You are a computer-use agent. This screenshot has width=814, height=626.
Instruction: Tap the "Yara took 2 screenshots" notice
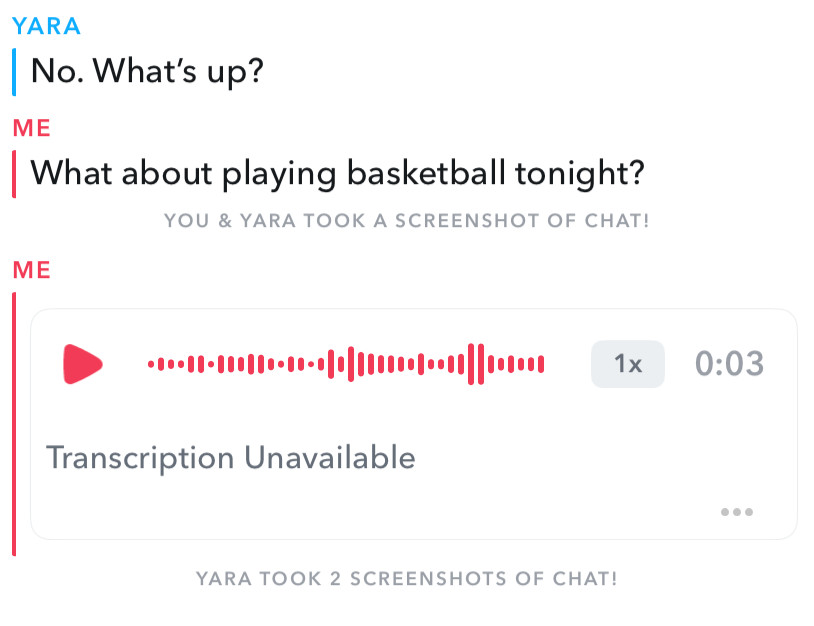[x=406, y=579]
